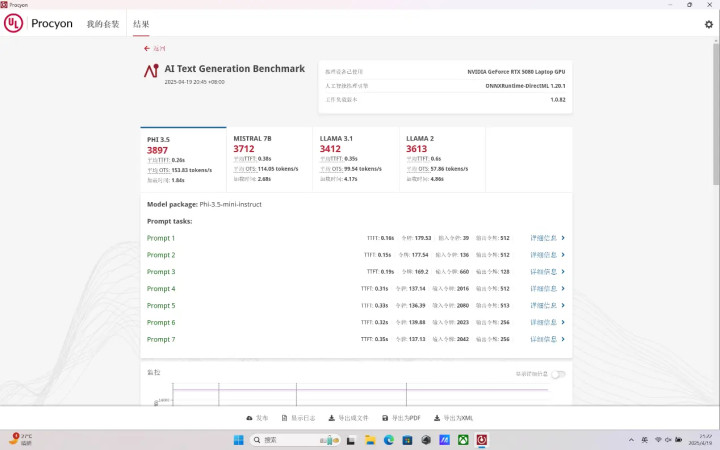720x450 pixels.
Task: Open the Windows Start menu
Action: click(x=239, y=440)
